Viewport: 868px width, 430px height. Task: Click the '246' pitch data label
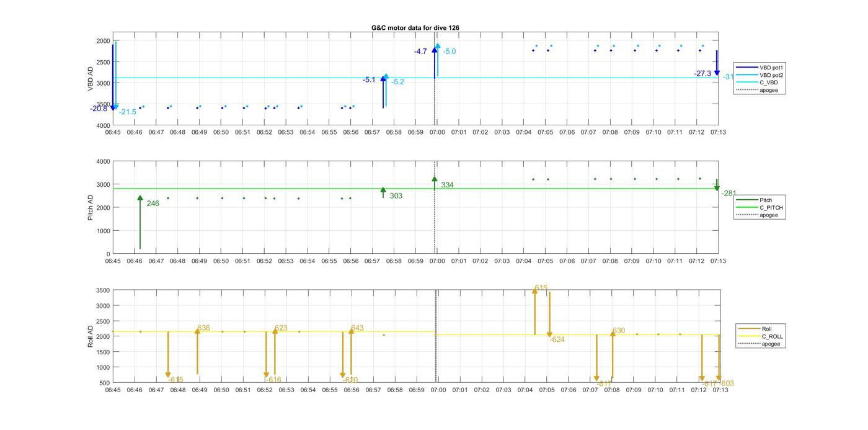tap(153, 203)
